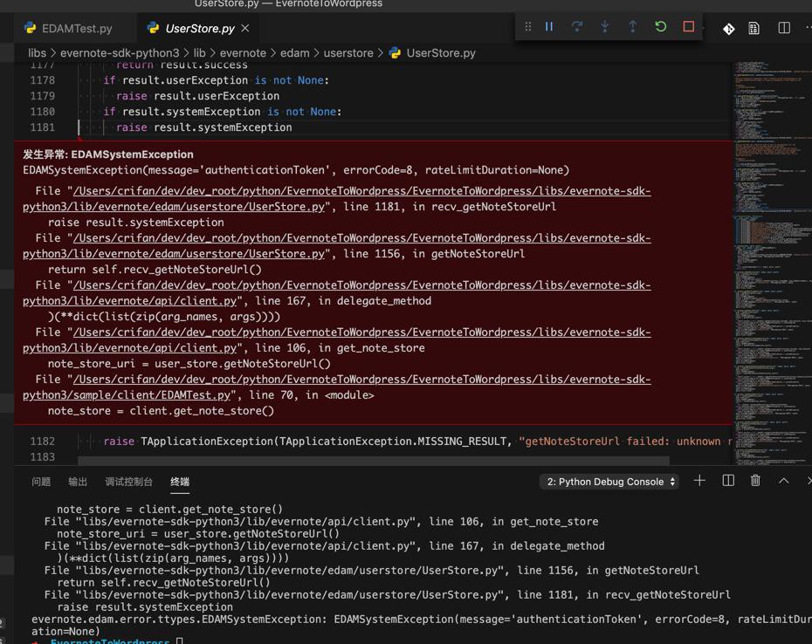Split the terminal panel
The width and height of the screenshot is (812, 644).
click(x=728, y=481)
